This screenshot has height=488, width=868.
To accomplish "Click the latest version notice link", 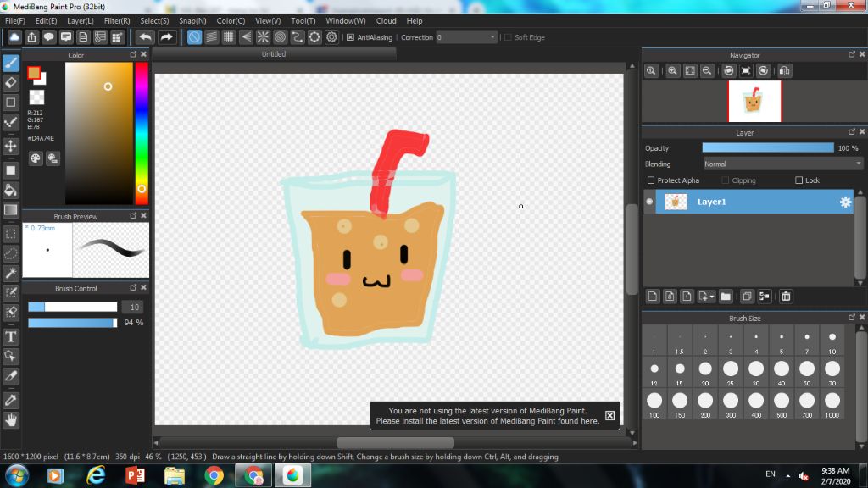I will 487,415.
